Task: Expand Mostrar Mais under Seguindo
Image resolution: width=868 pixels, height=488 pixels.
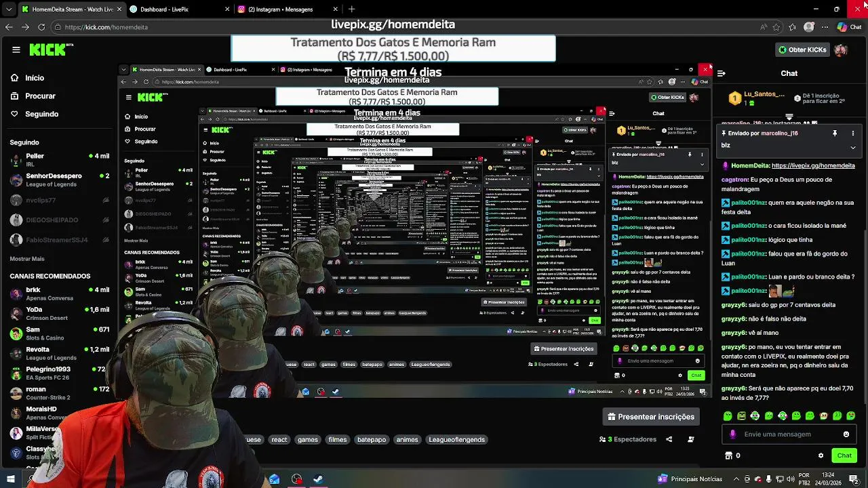Action: [x=27, y=259]
